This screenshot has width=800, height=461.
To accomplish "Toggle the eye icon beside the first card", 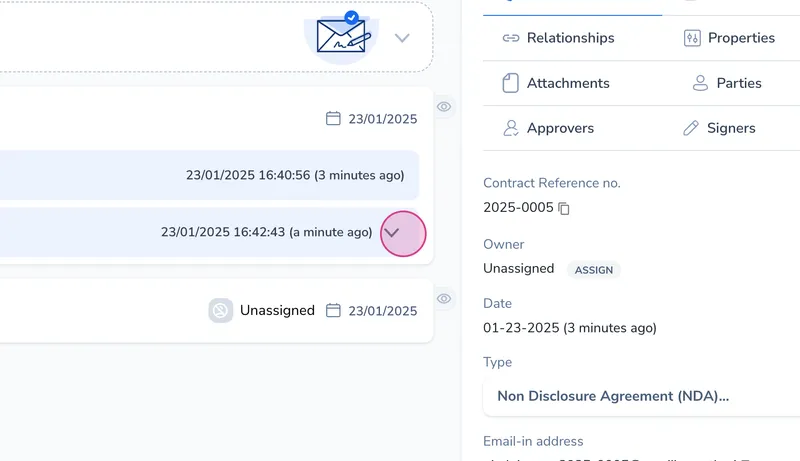I will coord(444,107).
